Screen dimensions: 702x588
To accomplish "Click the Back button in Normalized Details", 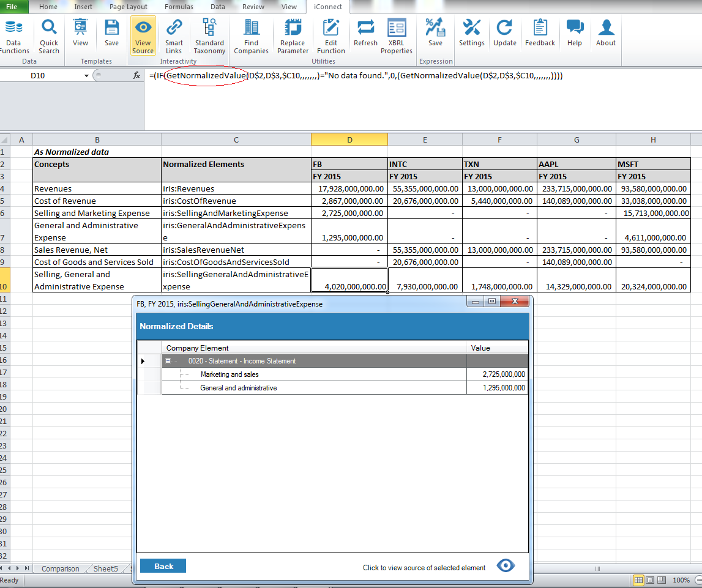I will [163, 566].
